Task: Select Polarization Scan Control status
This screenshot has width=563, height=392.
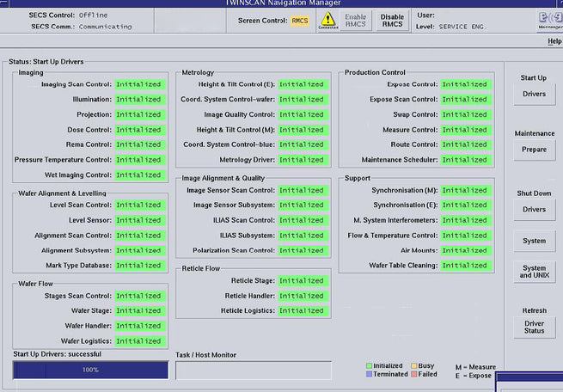Action: 303,250
